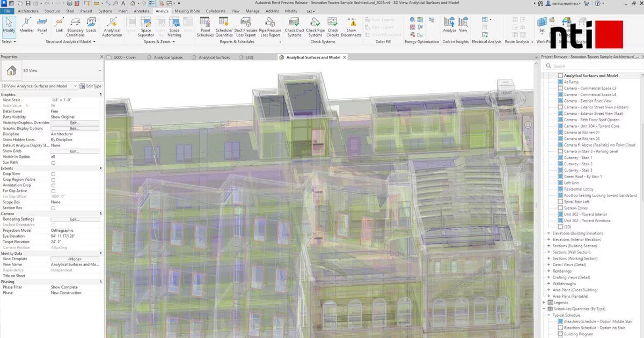644x338 pixels.
Task: Click the Panel analytical tool
Action: tap(42, 26)
